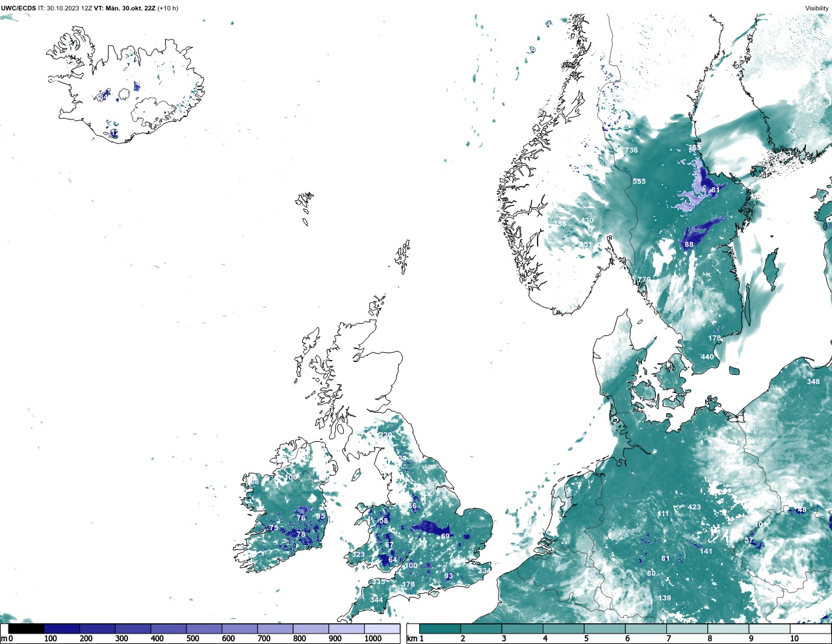Click the '1000' legend tick label
Screen dimensions: 832x644
[373, 639]
